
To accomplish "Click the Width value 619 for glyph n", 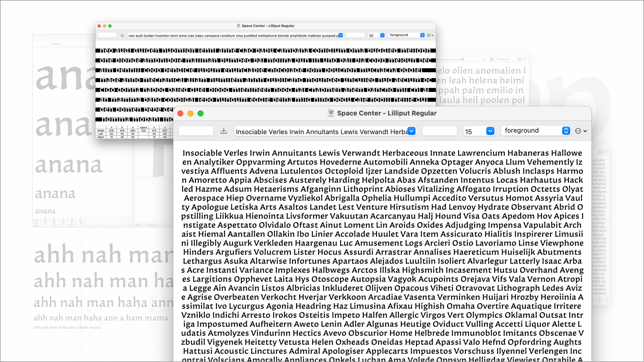I will point(111,131).
